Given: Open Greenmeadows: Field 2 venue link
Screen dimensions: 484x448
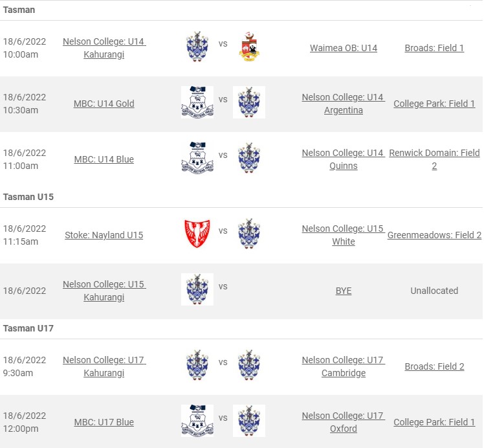Looking at the screenshot, I should 434,235.
